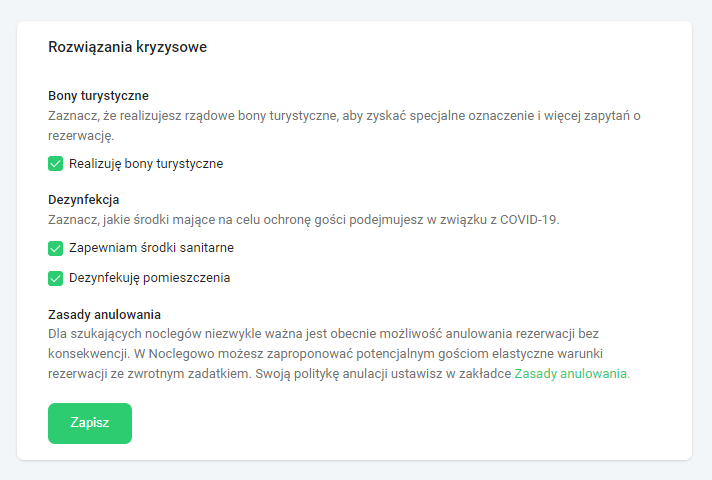Click the green Zapisz button
712x480 pixels.
(90, 423)
